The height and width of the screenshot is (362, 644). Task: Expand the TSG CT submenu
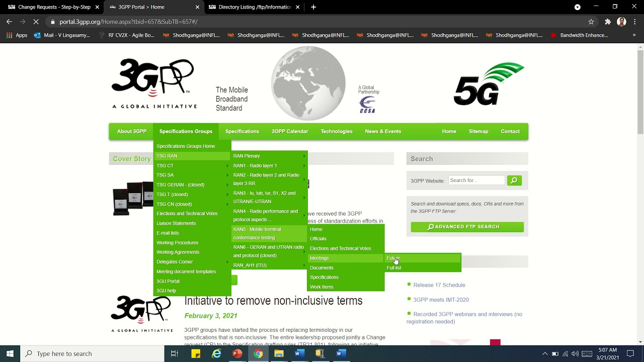click(192, 165)
